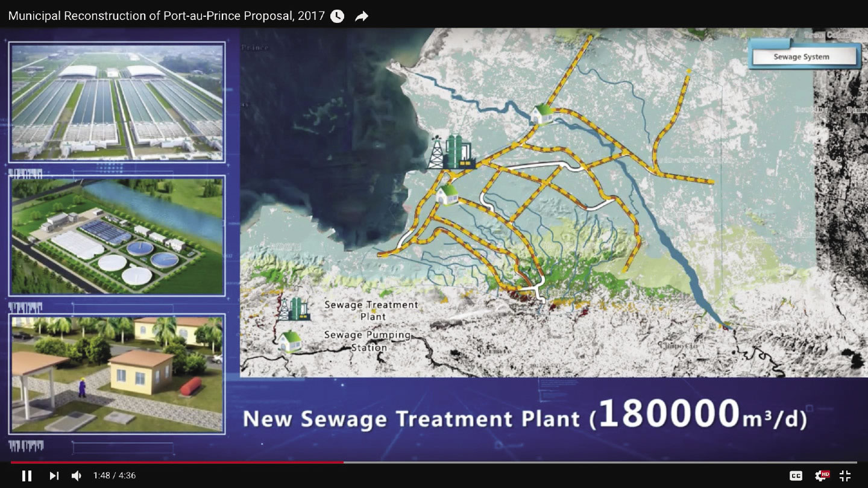The image size is (868, 488).
Task: Skip to the next video
Action: pos(54,475)
